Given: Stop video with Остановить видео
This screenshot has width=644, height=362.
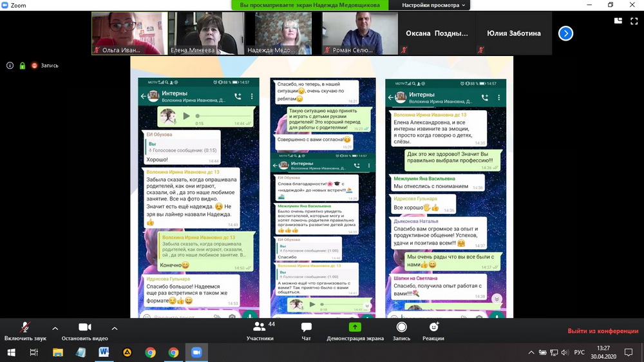Looking at the screenshot, I should (x=84, y=331).
